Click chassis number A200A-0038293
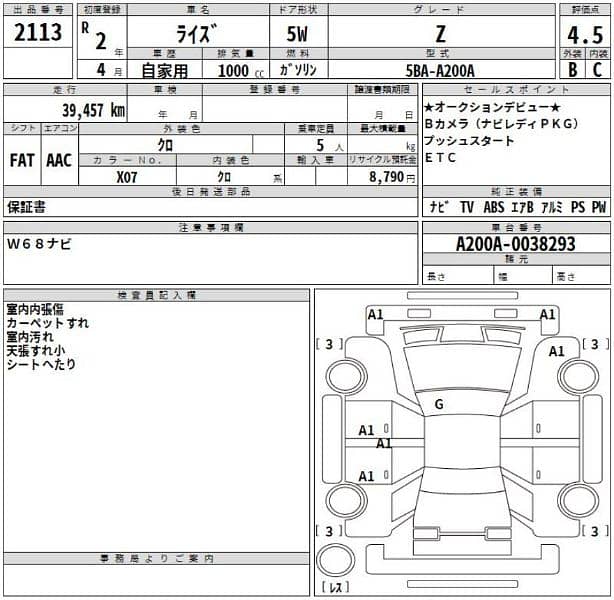Image resolution: width=614 pixels, height=600 pixels. pos(516,244)
